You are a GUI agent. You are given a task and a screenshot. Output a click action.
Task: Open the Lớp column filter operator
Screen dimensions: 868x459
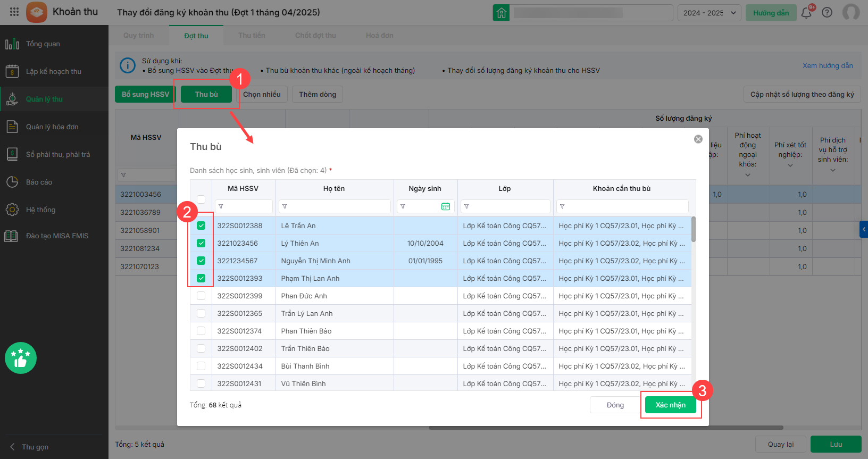[466, 206]
